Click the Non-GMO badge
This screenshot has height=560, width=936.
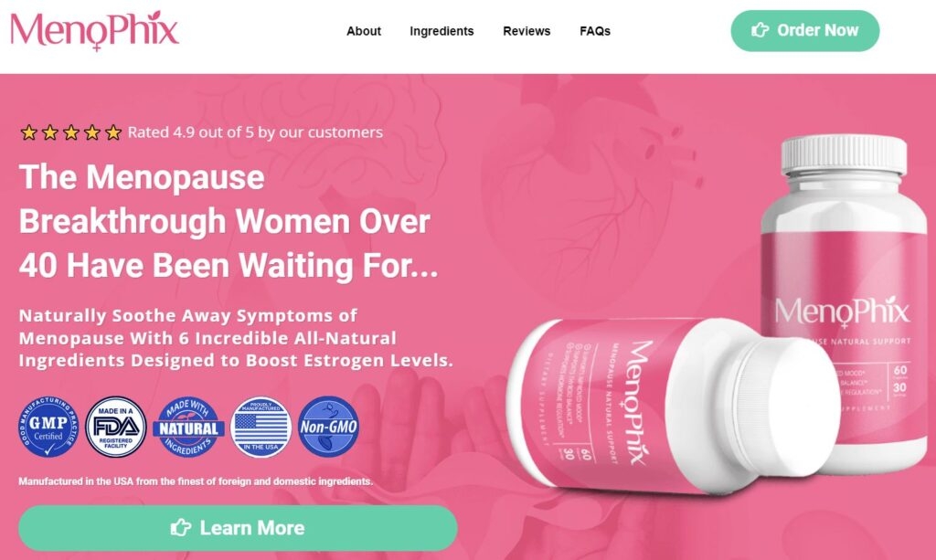click(x=328, y=427)
